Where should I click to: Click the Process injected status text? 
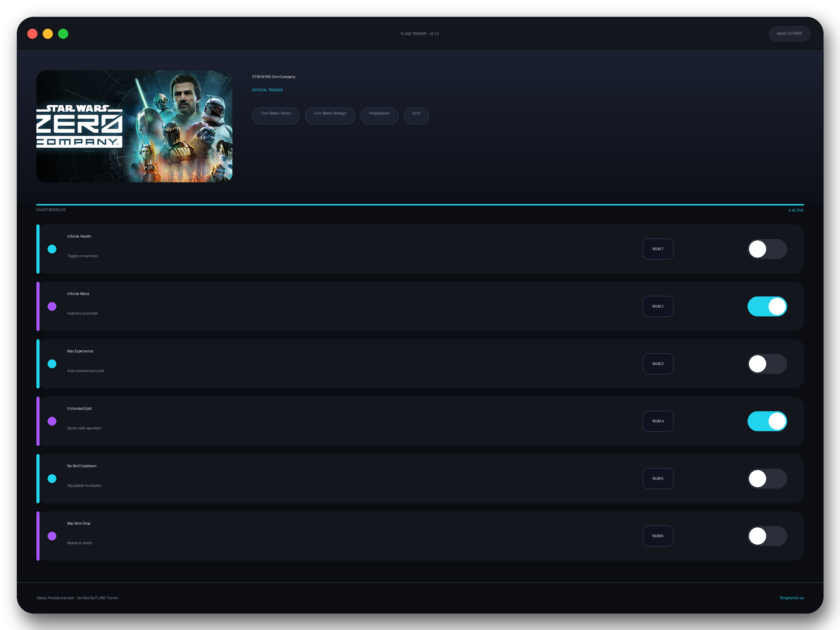[77, 598]
